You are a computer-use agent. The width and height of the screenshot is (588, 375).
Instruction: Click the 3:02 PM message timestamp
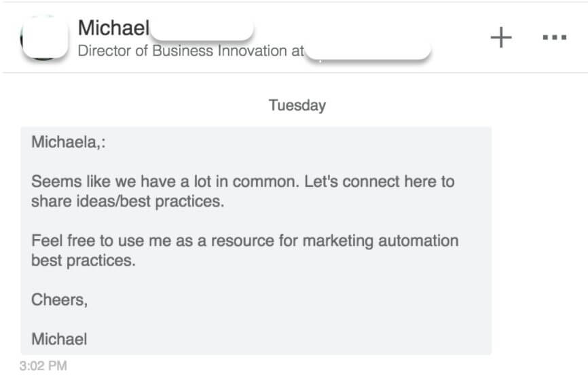[43, 366]
